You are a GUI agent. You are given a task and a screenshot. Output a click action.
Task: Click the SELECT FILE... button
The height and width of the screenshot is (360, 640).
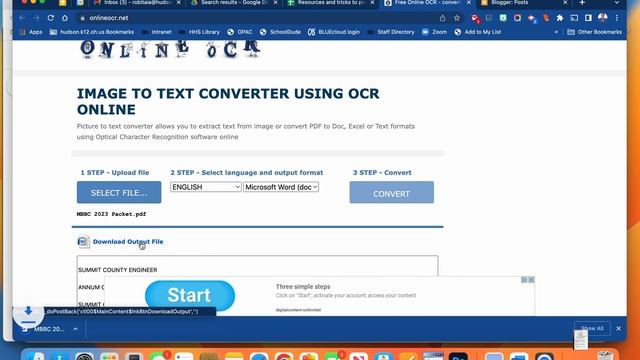(119, 192)
